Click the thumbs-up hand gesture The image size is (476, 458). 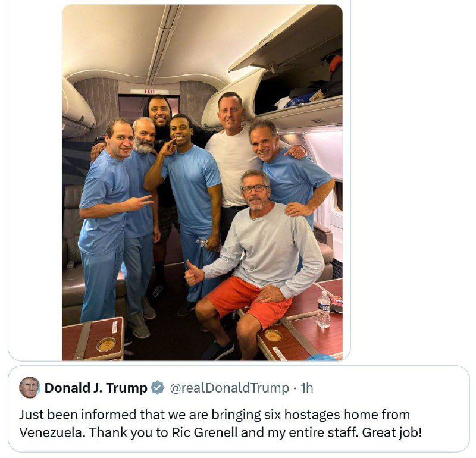point(194,272)
